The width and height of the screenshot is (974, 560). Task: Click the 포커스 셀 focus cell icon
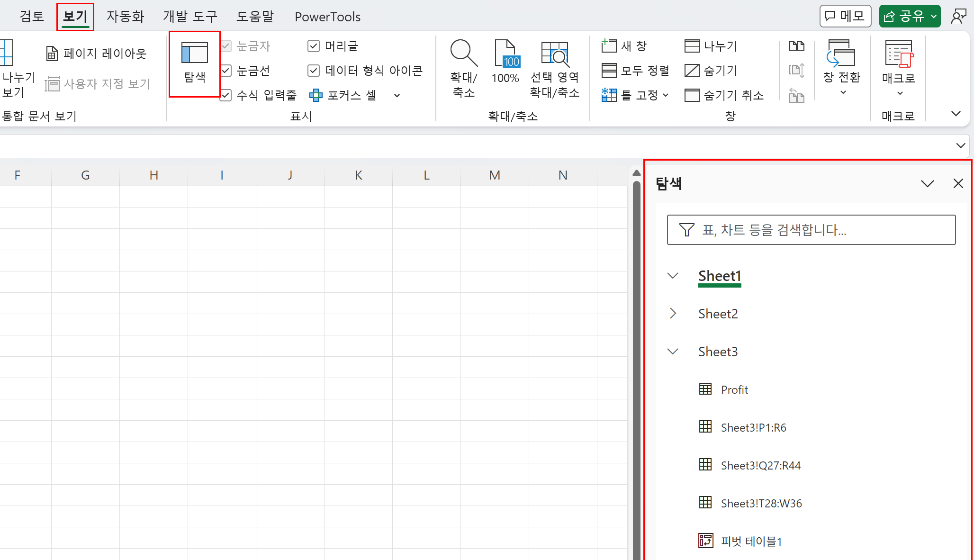pyautogui.click(x=316, y=95)
